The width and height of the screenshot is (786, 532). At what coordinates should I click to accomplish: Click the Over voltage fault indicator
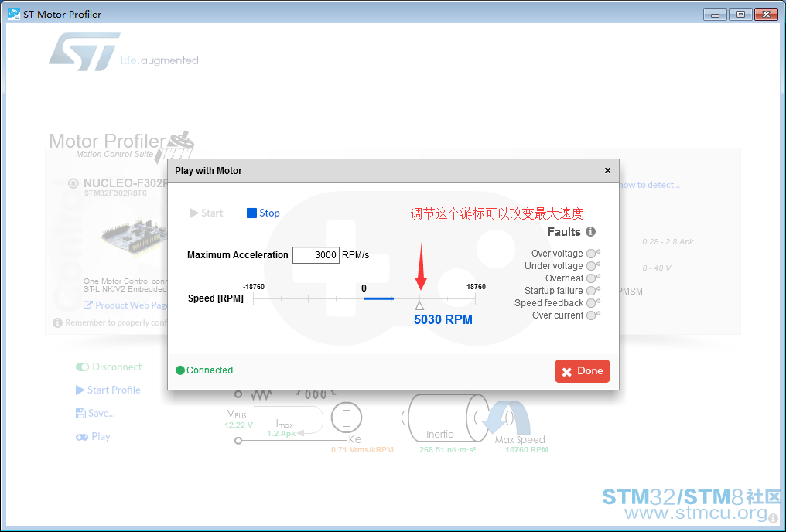pyautogui.click(x=591, y=254)
